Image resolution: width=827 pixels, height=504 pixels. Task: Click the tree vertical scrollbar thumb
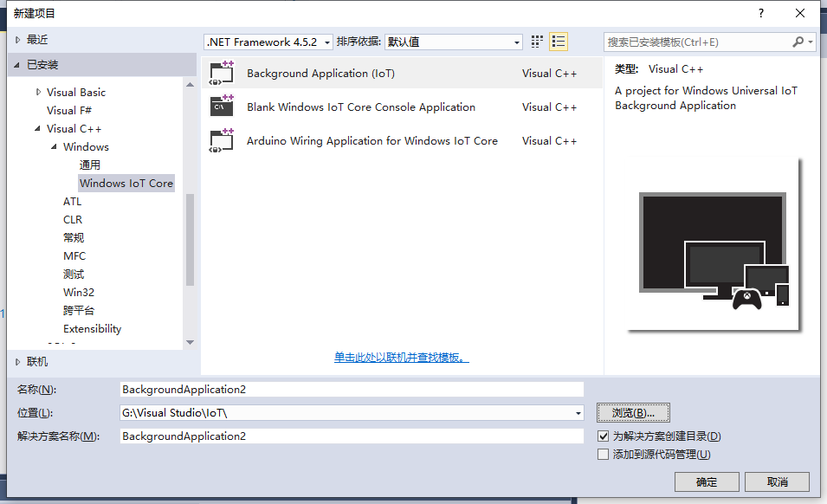coord(190,239)
